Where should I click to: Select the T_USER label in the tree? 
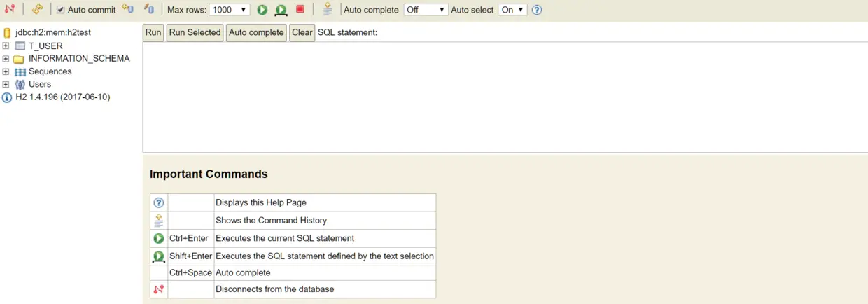[45, 46]
